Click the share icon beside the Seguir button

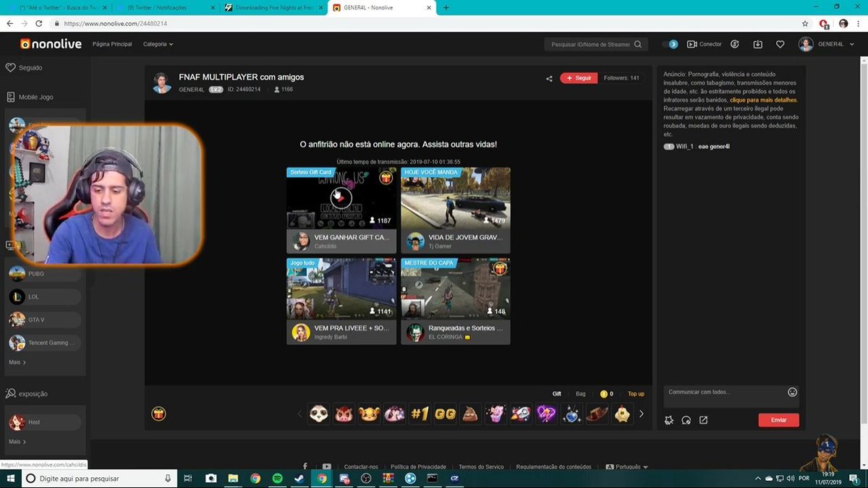point(548,77)
